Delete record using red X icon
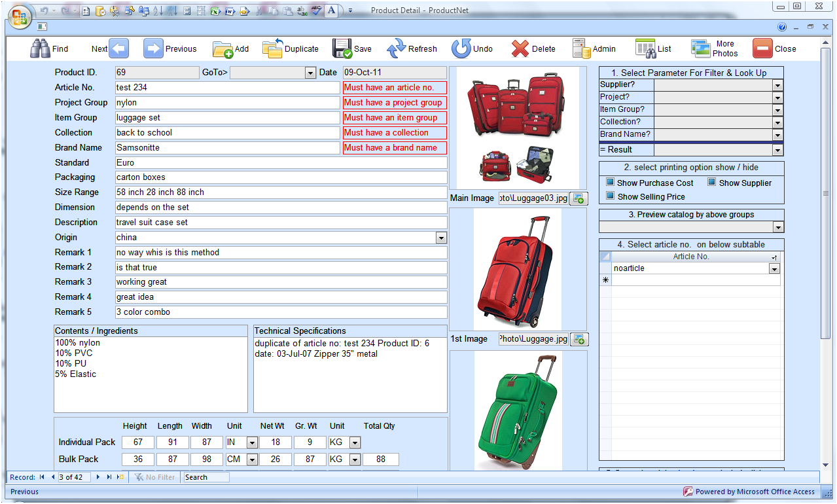Viewport: 837px width, 504px height. click(520, 49)
